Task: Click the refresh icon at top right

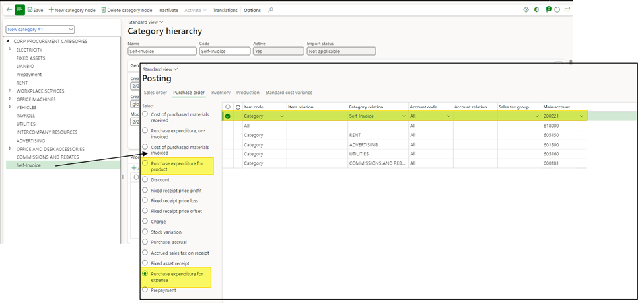Action: [557, 10]
